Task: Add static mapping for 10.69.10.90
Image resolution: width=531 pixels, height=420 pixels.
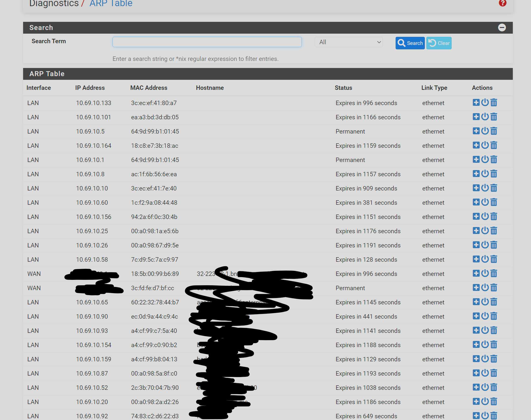Action: (476, 316)
